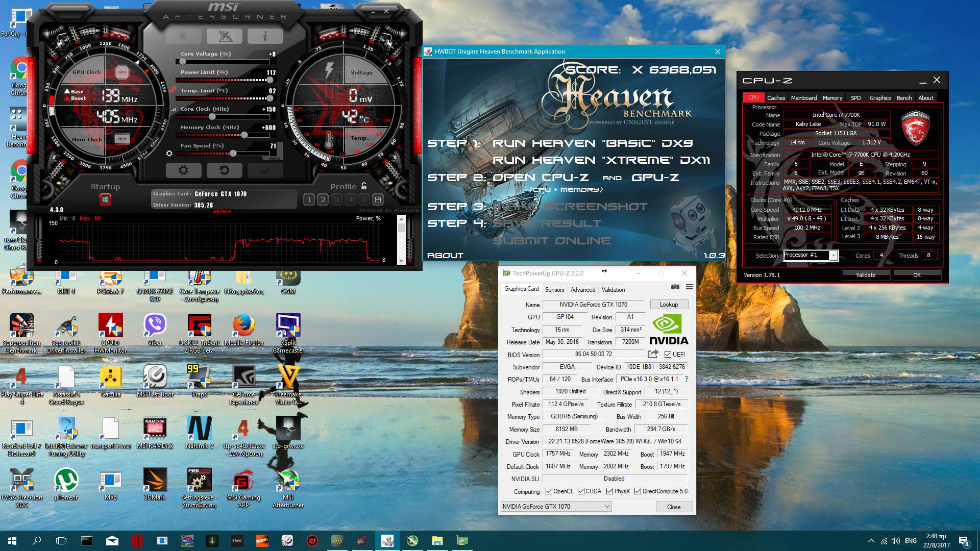
Task: Open the GeForce Experience desktop icon
Action: [243, 385]
